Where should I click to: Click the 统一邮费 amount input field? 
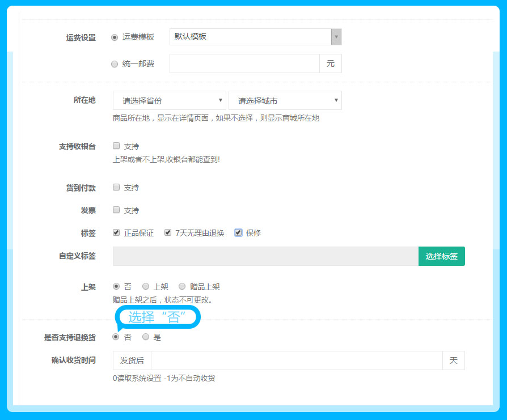pyautogui.click(x=244, y=64)
